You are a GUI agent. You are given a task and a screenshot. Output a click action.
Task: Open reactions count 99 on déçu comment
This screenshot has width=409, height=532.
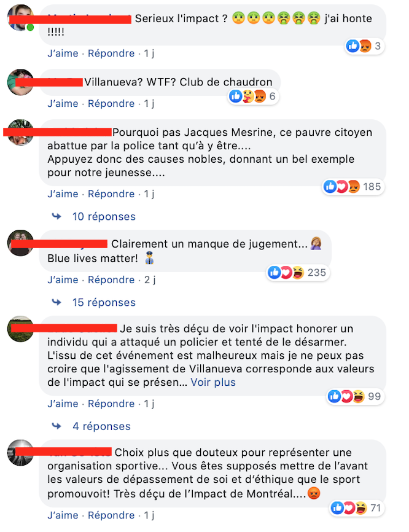click(x=356, y=396)
